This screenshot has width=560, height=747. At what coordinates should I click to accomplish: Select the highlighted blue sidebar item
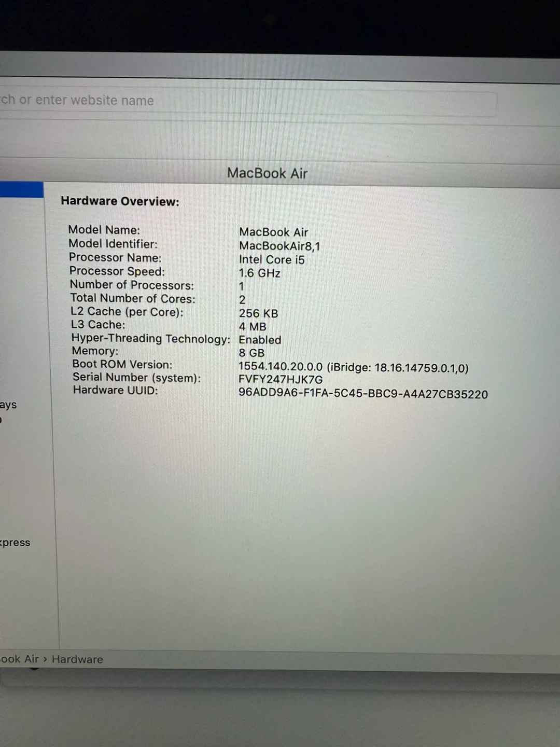pyautogui.click(x=21, y=189)
